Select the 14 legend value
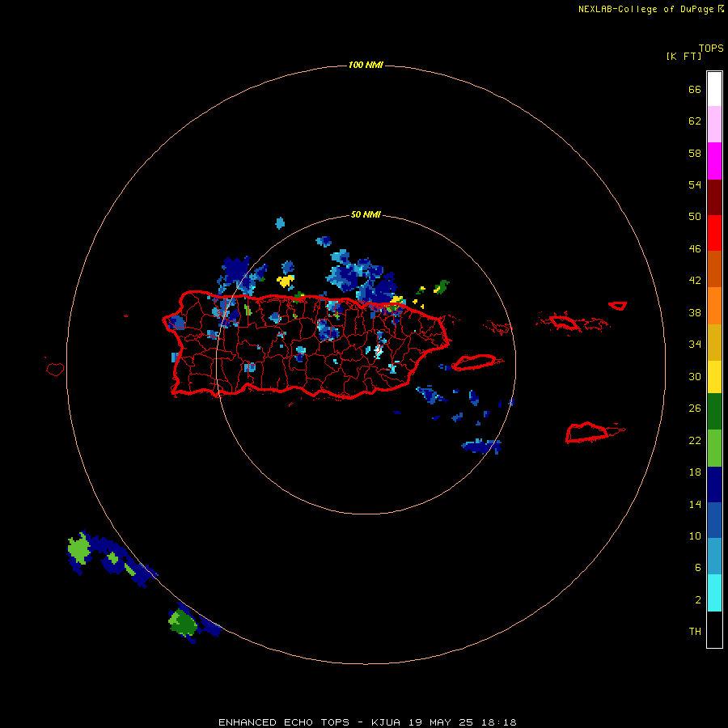 [x=695, y=504]
